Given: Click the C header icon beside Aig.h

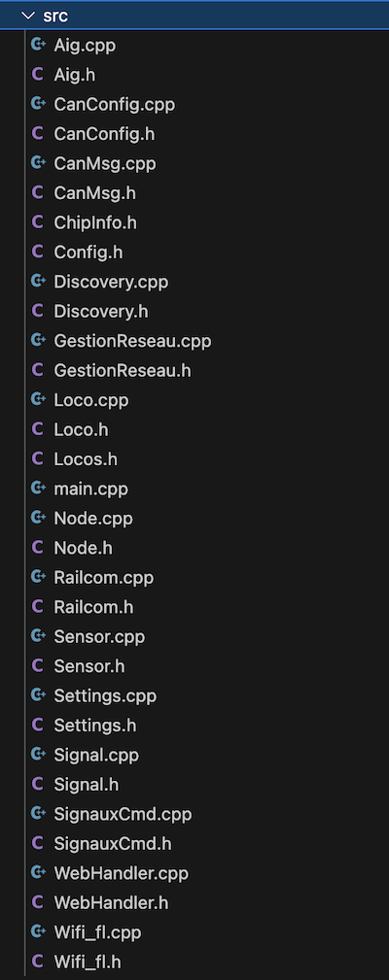Looking at the screenshot, I should point(38,75).
